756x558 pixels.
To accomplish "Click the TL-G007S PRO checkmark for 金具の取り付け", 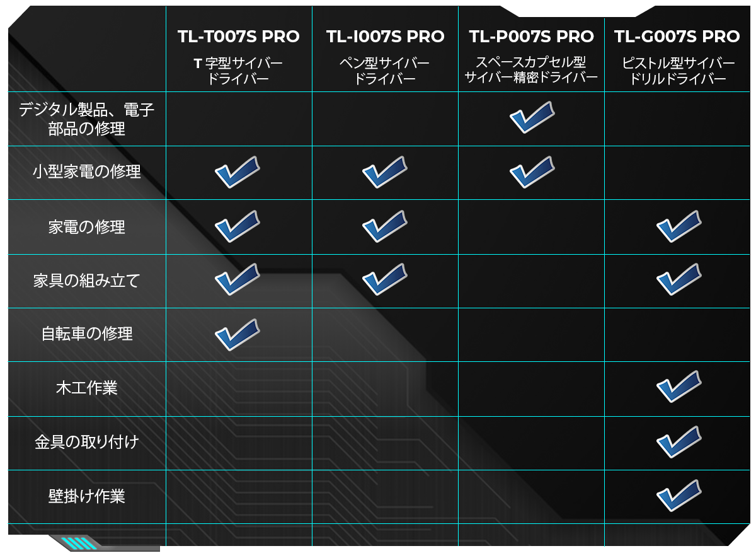I will [679, 442].
